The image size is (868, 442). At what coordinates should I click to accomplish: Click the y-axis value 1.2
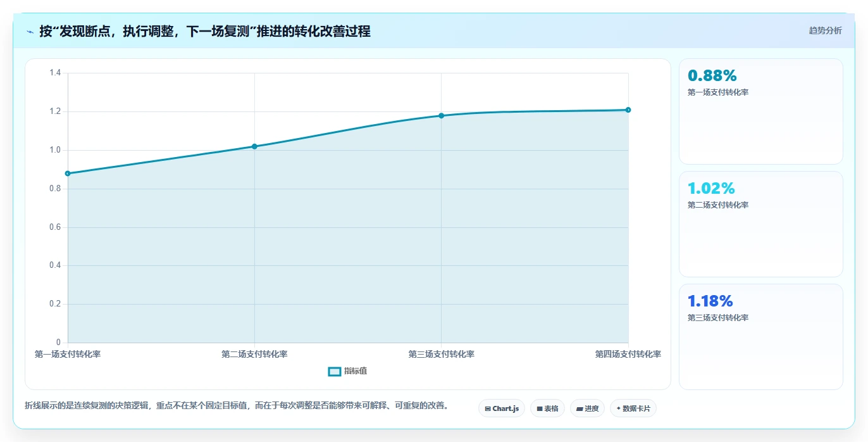click(55, 111)
